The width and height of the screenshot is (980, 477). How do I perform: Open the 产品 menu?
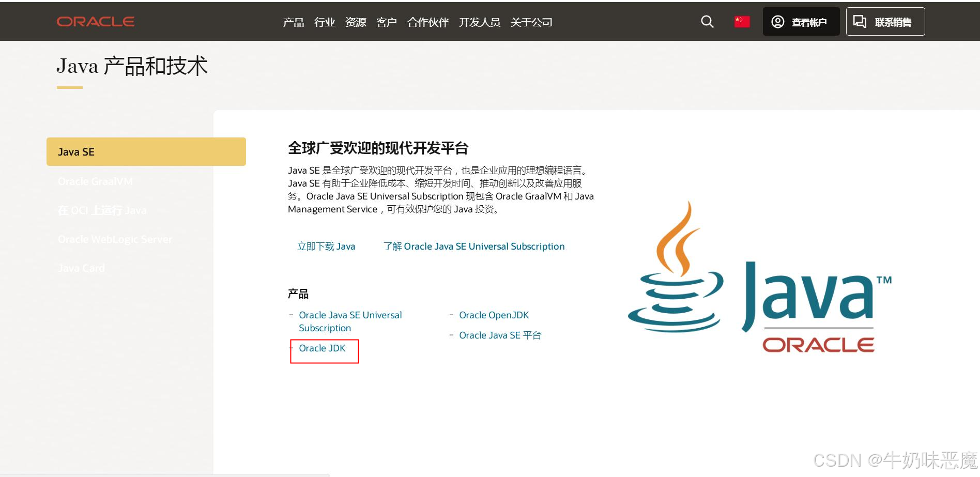(293, 22)
